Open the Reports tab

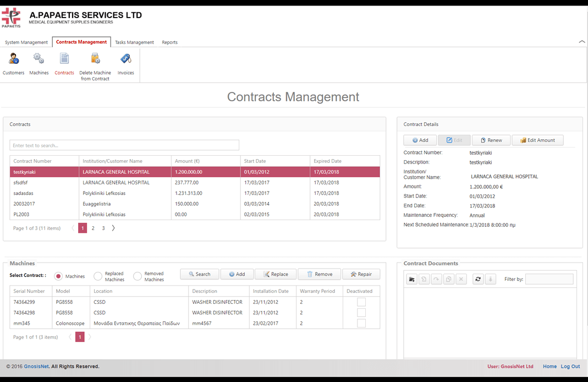[169, 42]
